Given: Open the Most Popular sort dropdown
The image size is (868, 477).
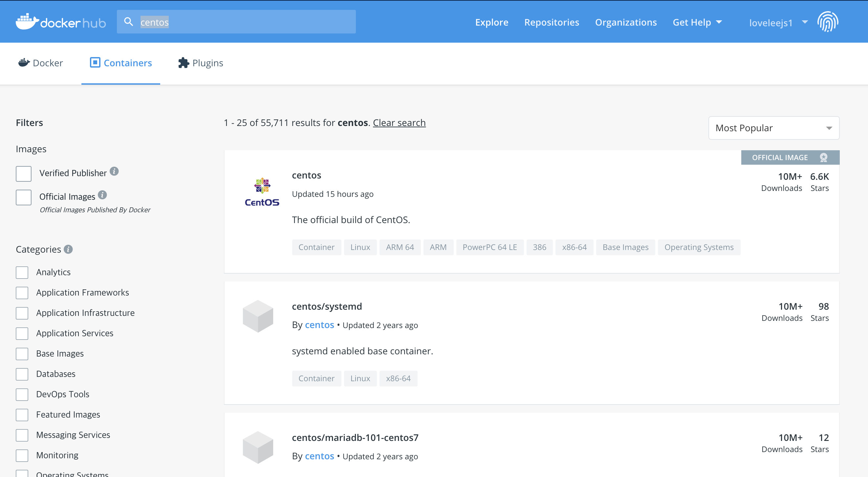Looking at the screenshot, I should (773, 128).
